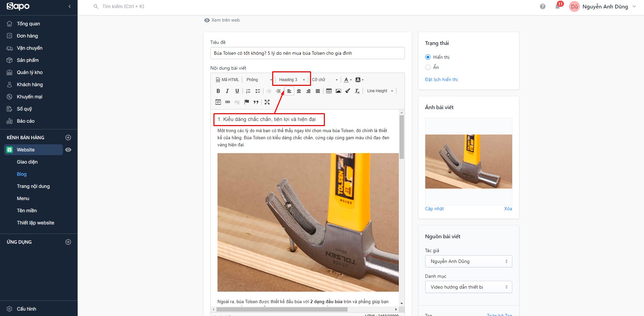Open Thiết lập website in the sidebar
Image resolution: width=644 pixels, height=316 pixels.
[x=35, y=223]
